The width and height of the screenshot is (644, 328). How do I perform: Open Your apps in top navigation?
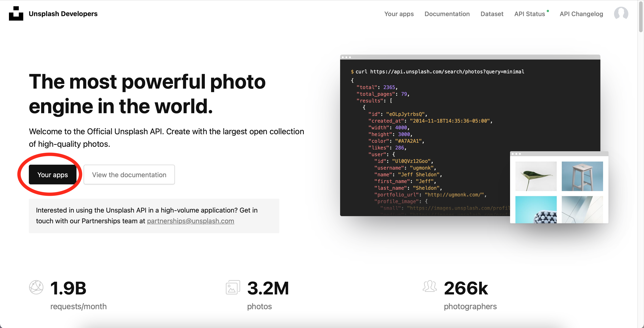pos(399,14)
